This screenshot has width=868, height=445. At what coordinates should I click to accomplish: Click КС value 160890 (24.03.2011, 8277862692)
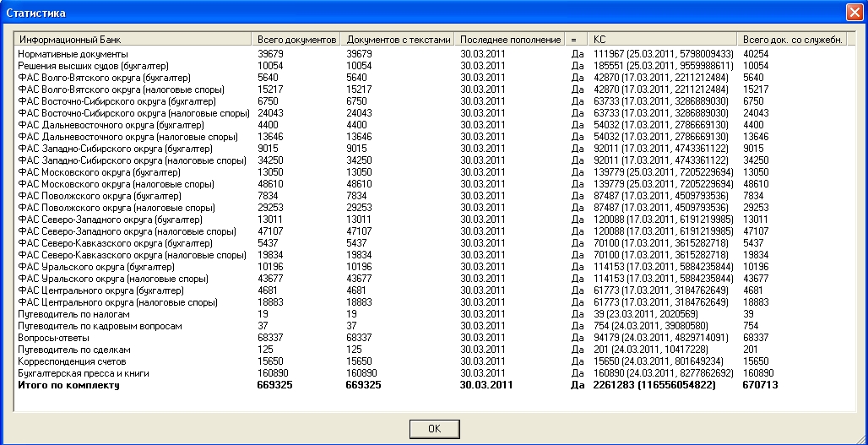[663, 373]
